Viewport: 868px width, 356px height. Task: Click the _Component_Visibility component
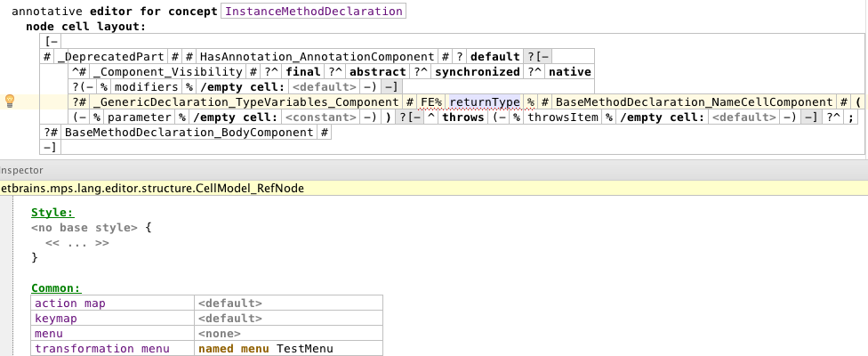[167, 72]
